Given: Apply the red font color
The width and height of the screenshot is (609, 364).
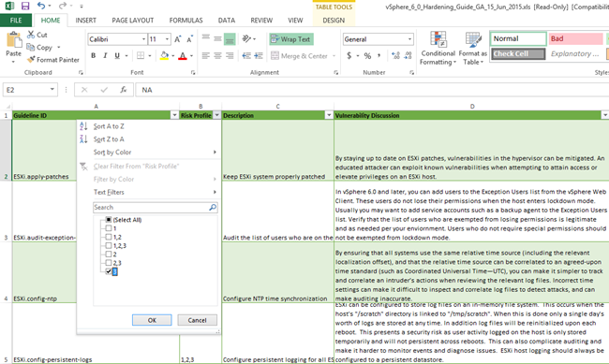Looking at the screenshot, I should click(183, 56).
